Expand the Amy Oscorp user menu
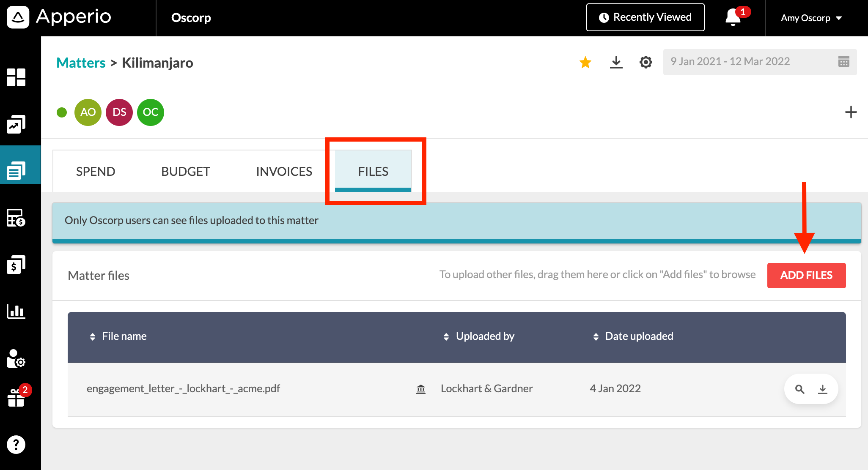This screenshot has height=470, width=868. click(811, 18)
